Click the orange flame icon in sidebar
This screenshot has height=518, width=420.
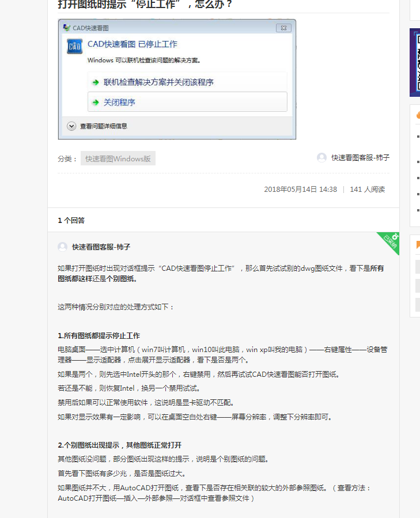pyautogui.click(x=418, y=115)
